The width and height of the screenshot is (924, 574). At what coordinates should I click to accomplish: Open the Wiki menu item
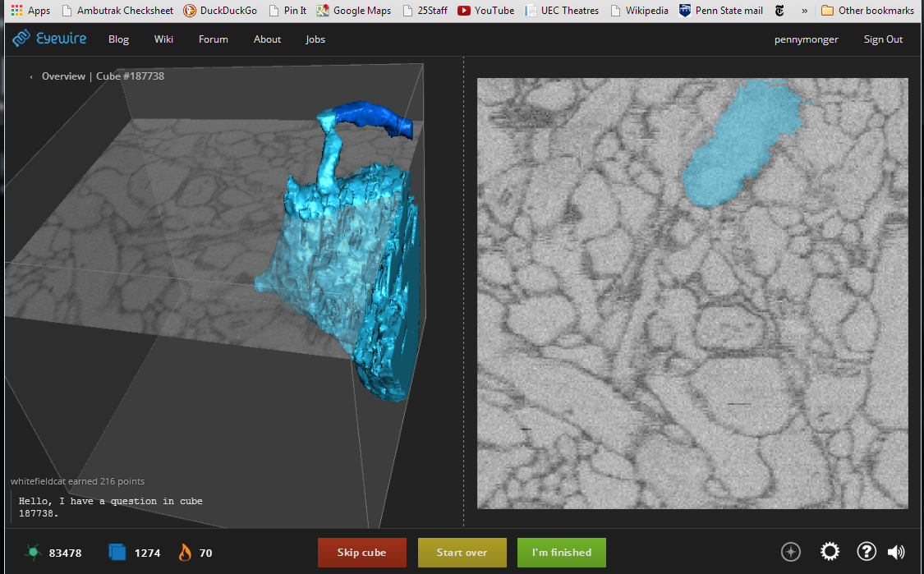point(163,39)
